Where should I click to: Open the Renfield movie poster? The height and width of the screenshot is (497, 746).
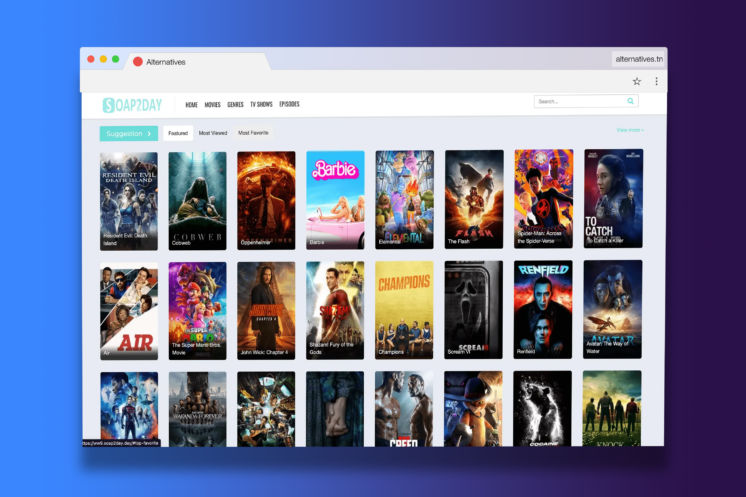(543, 310)
